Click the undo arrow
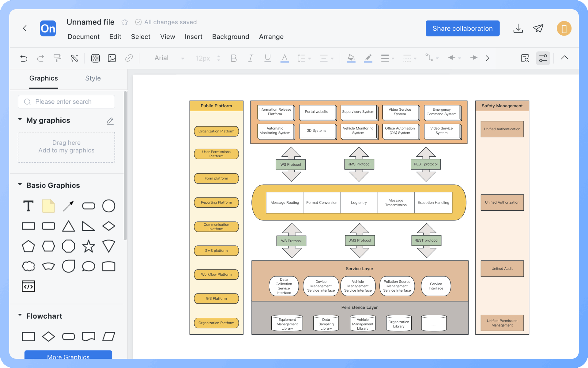This screenshot has height=368, width=588. [x=24, y=58]
